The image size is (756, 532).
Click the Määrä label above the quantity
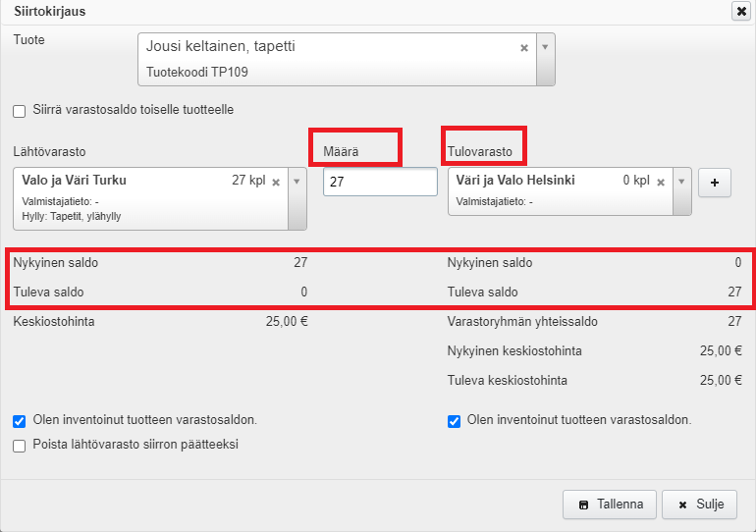point(343,153)
